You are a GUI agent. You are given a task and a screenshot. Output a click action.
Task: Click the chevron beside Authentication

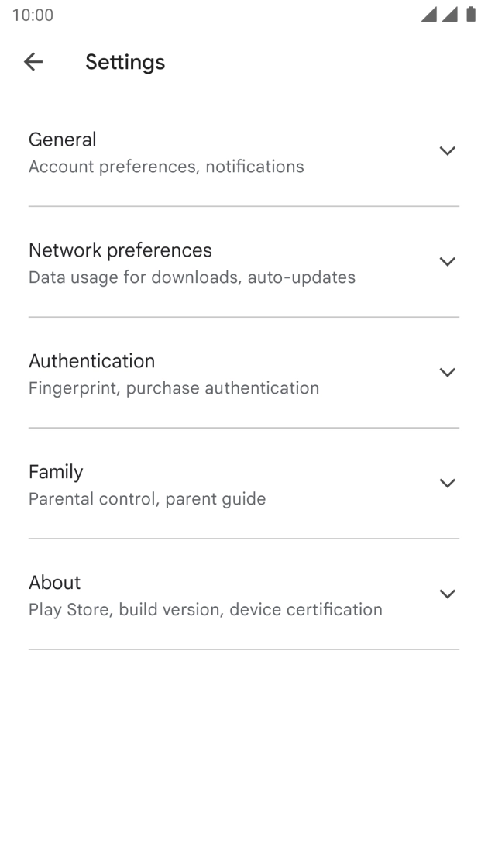coord(448,372)
